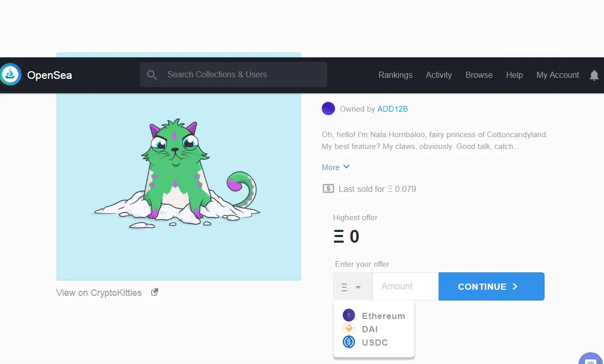Click the Ethereum coin icon in list
Image resolution: width=604 pixels, height=364 pixels.
point(348,315)
